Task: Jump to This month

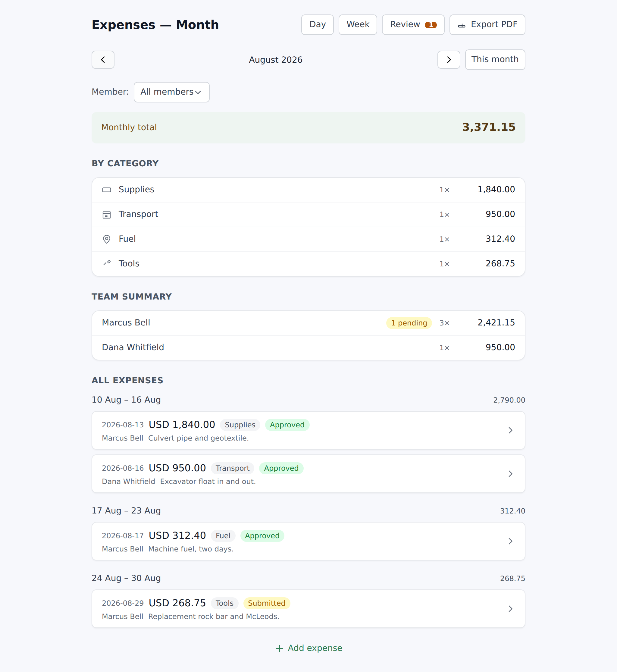Action: [495, 60]
